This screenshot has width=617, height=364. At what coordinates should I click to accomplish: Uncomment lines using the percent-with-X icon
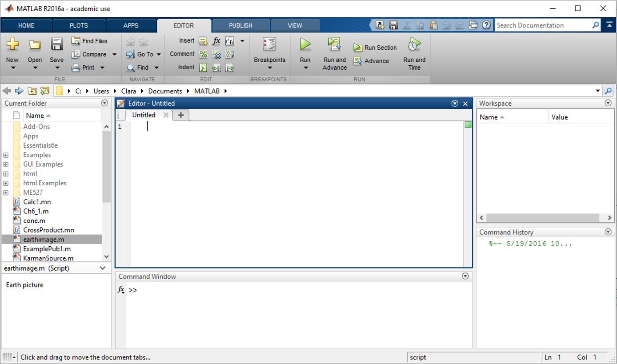click(x=216, y=55)
